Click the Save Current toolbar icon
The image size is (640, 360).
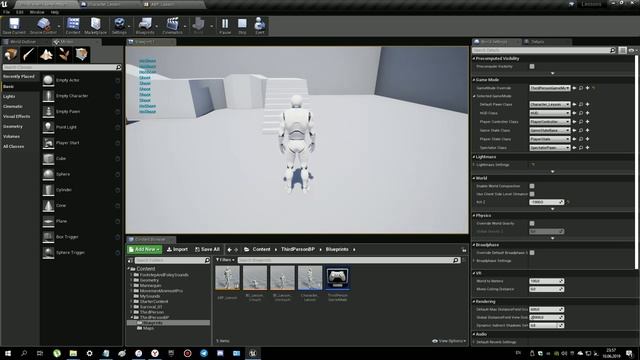pyautogui.click(x=14, y=26)
